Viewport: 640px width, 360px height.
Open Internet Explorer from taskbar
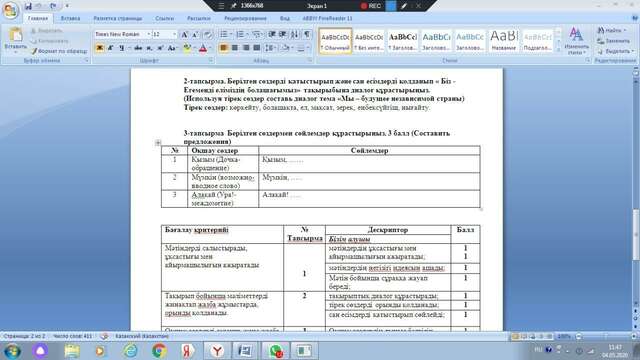[130, 351]
